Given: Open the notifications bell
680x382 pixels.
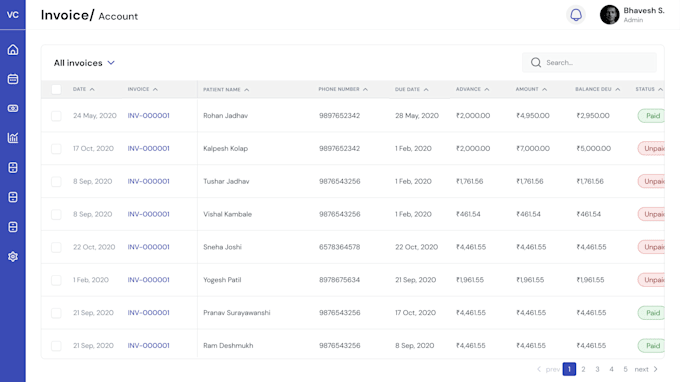Looking at the screenshot, I should coord(576,15).
